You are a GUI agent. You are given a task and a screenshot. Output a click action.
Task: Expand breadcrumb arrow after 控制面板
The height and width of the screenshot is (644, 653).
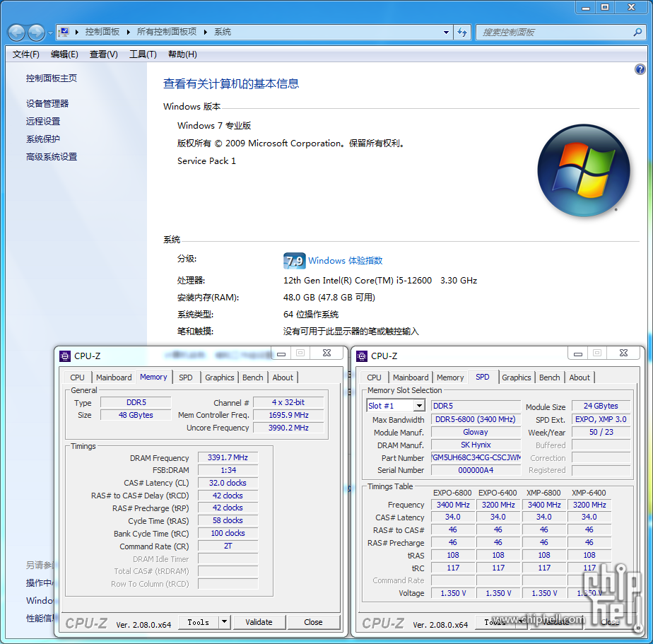(129, 32)
